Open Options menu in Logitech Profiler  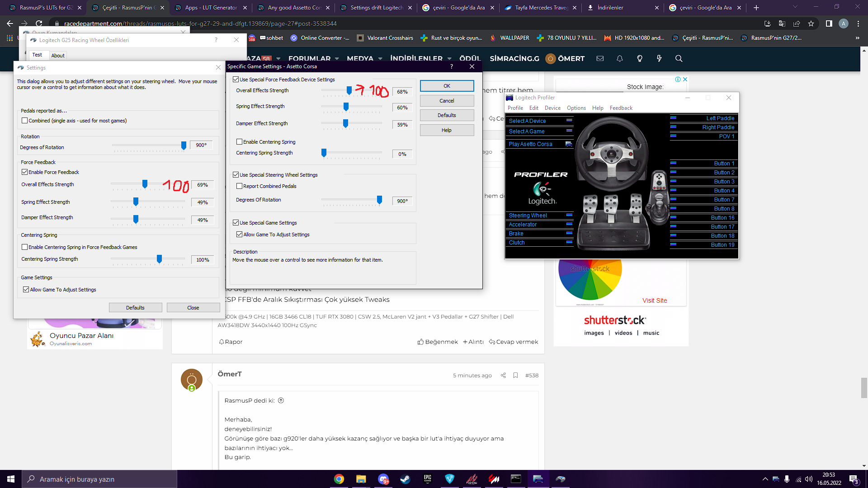pyautogui.click(x=576, y=108)
